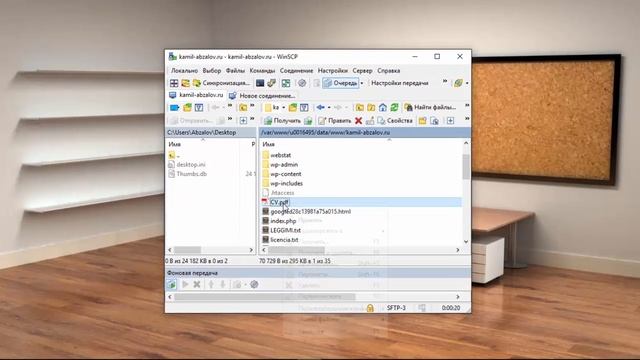Expand the dropdown arrow next to Очередь
Viewport: 640px width, 360px height.
tap(362, 83)
